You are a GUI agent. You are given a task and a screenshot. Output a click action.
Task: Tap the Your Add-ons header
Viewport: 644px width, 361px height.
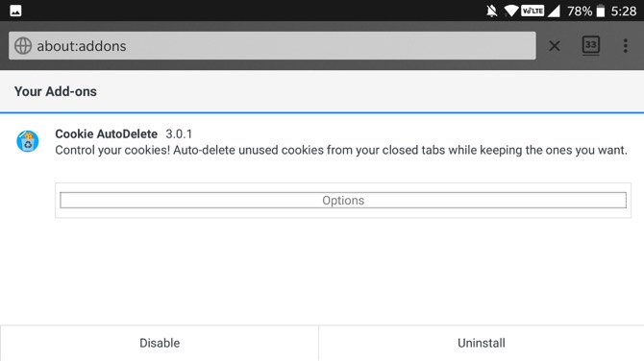click(56, 91)
